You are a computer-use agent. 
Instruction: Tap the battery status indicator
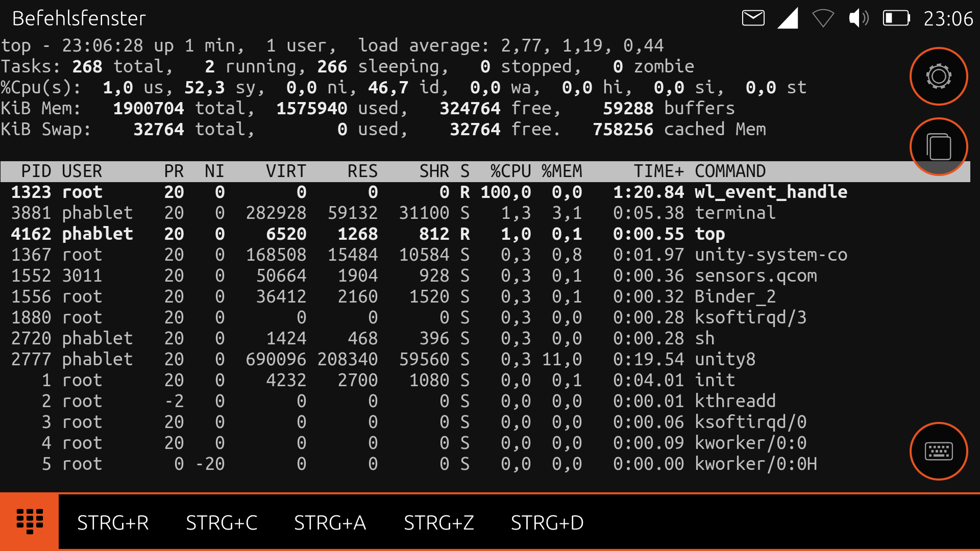tap(896, 18)
